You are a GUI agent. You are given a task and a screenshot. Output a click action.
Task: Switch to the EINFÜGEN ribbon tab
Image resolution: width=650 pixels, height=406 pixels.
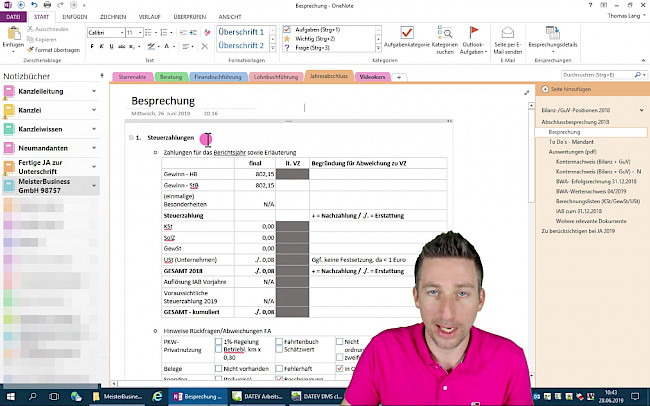pos(75,17)
